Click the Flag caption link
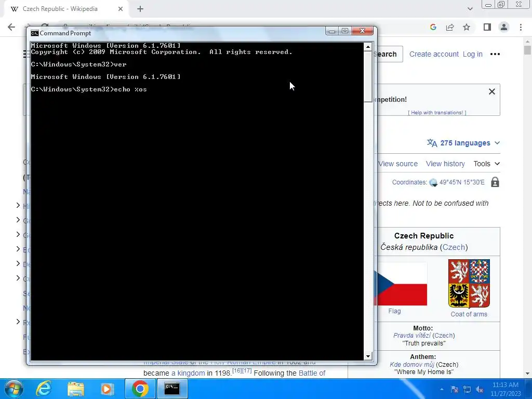This screenshot has width=532, height=399. click(395, 311)
